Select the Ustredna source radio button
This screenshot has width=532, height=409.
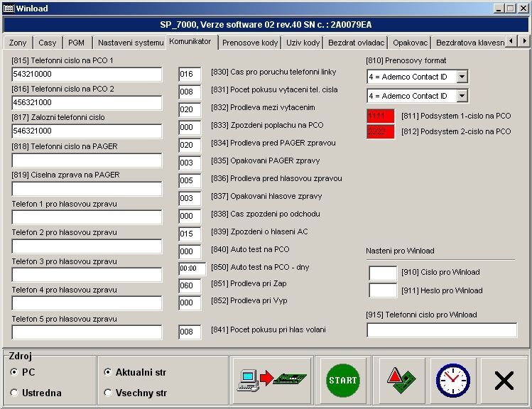14,393
